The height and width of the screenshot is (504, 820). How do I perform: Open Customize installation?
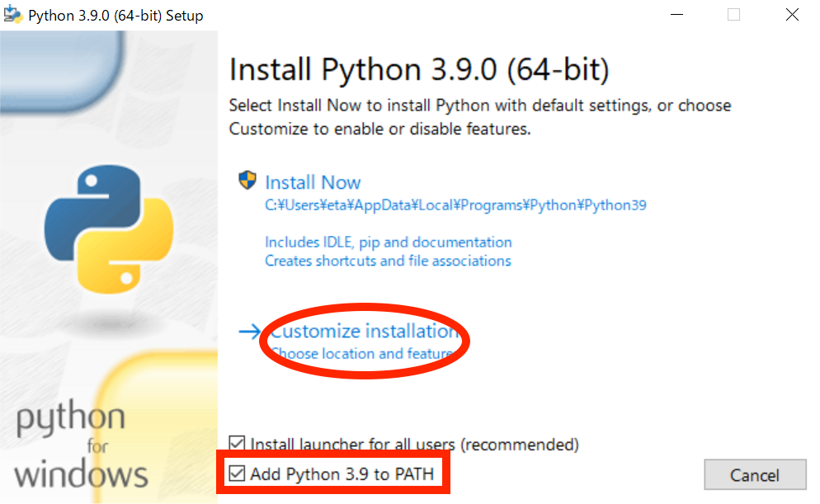coord(365,331)
